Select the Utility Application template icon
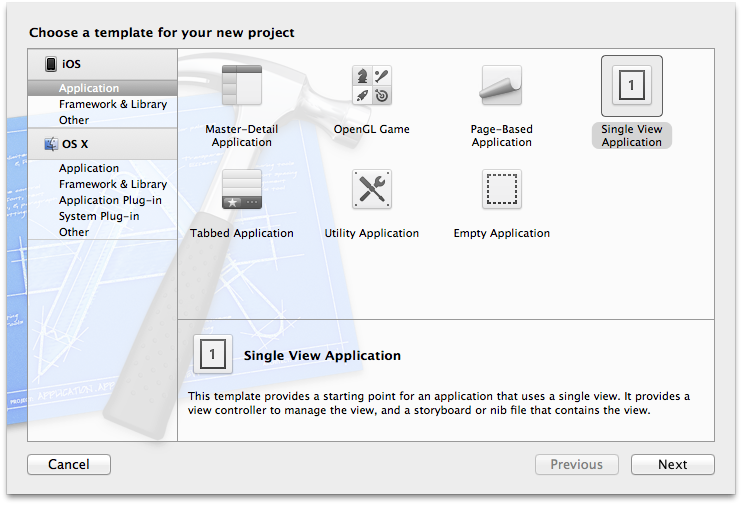The image size is (742, 505). 372,189
